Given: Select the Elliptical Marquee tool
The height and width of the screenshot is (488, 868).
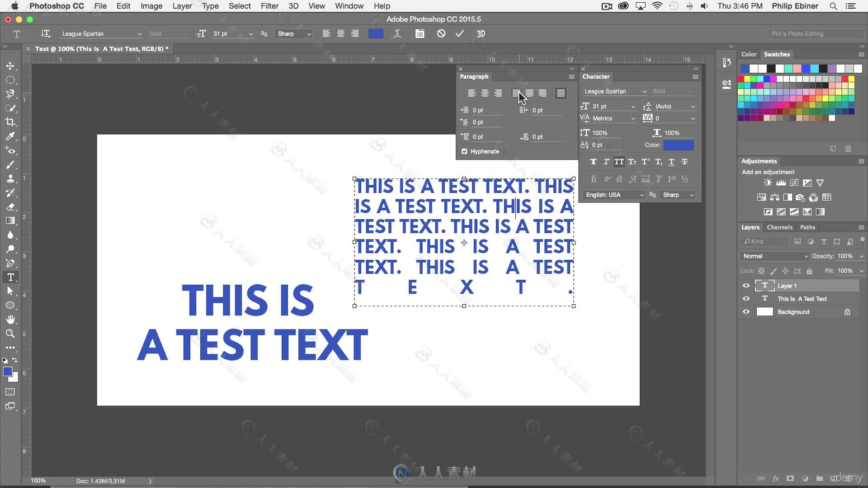Looking at the screenshot, I should tap(10, 80).
